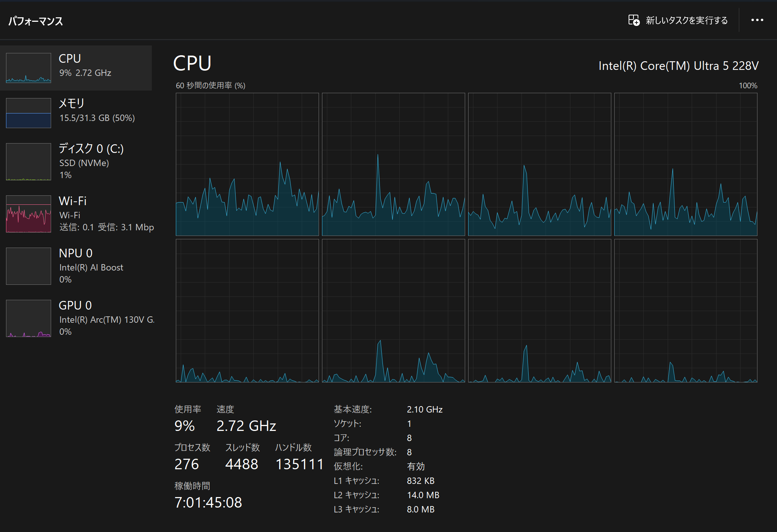Click the パフォーマンス page heading
The image size is (777, 532).
tap(36, 21)
